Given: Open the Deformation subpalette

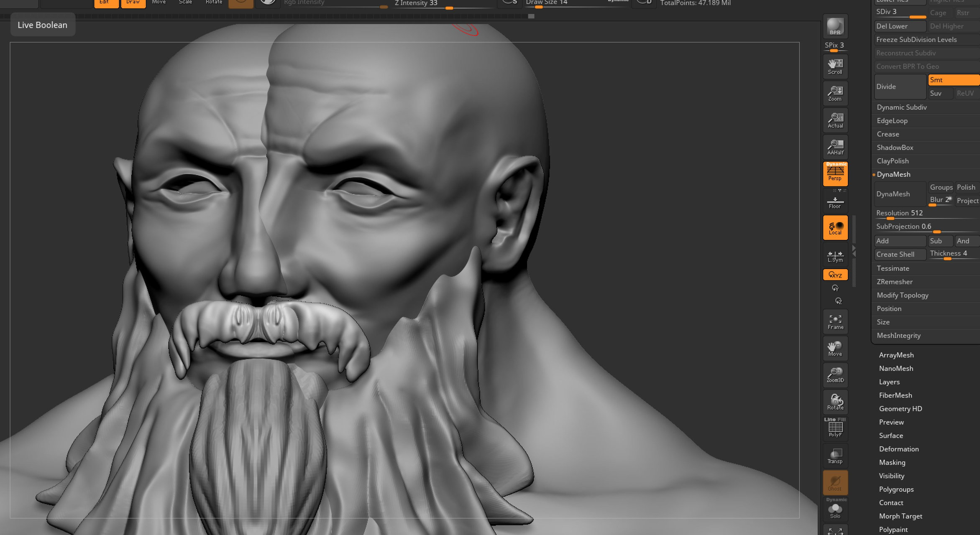Looking at the screenshot, I should (898, 449).
